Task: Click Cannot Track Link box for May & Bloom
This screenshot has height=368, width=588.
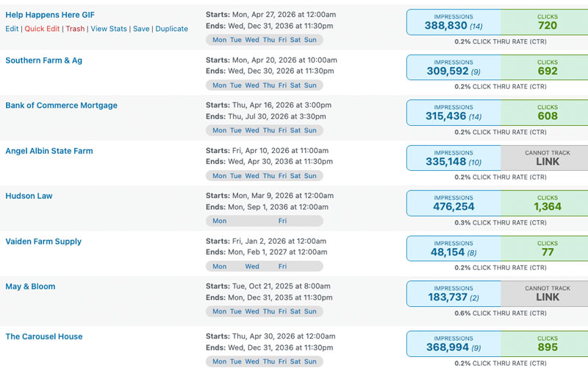Action: point(545,294)
